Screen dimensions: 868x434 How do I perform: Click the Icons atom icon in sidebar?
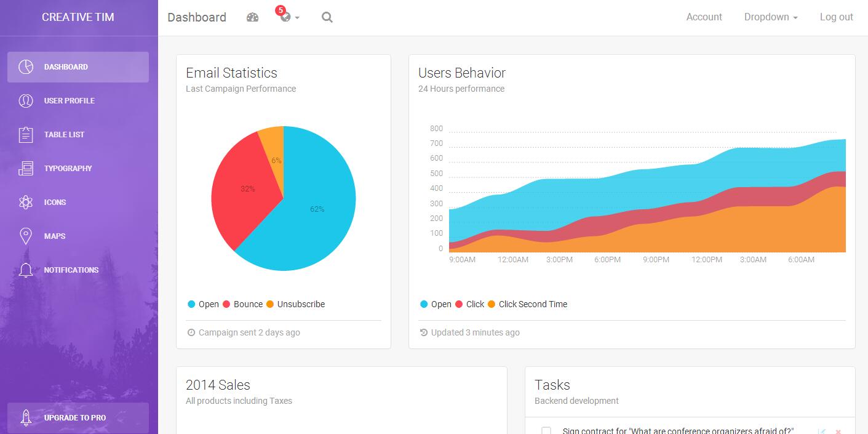click(26, 203)
